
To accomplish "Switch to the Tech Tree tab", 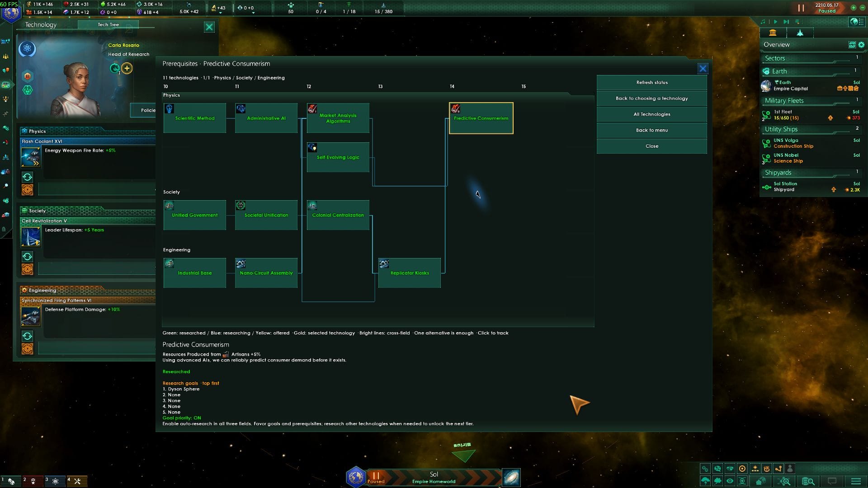I will click(108, 24).
